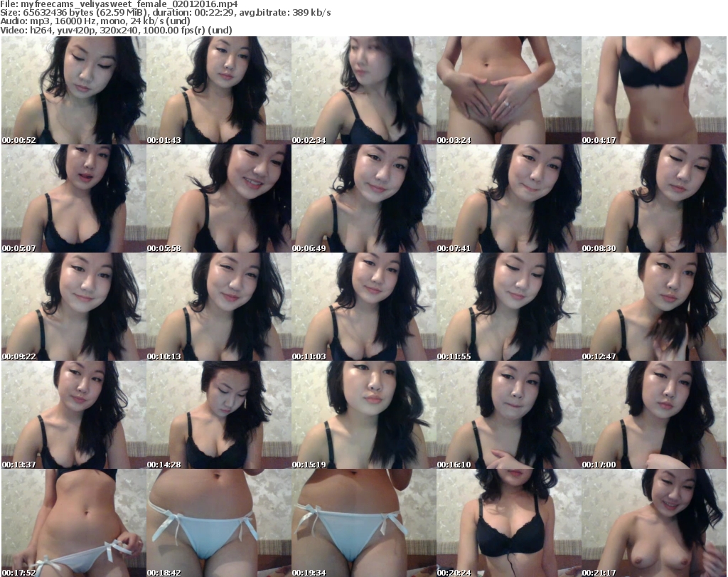Select the thumbnail marked 00:16:10
The height and width of the screenshot is (577, 728).
point(509,415)
